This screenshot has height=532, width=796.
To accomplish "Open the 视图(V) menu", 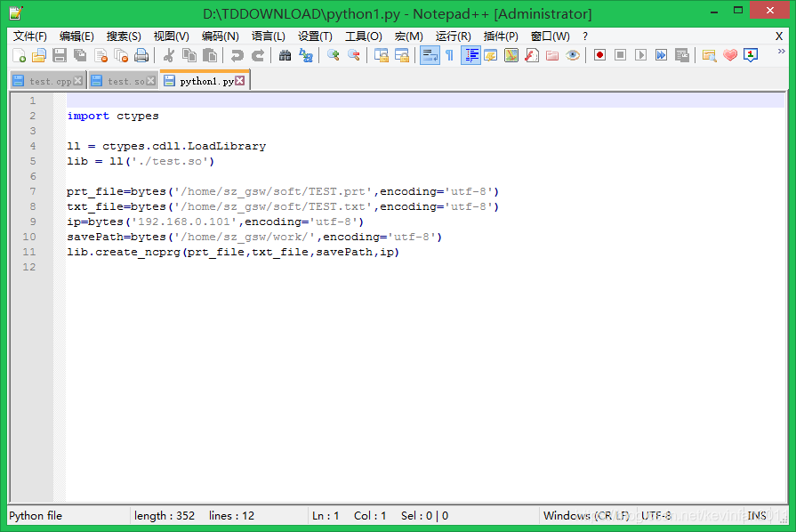I will 171,36.
